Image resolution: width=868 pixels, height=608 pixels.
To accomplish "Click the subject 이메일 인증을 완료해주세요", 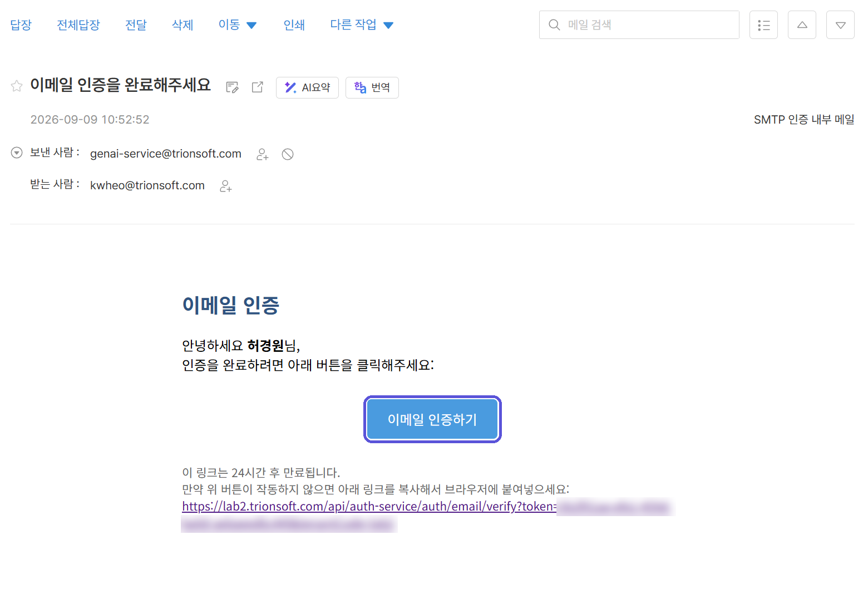I will click(121, 85).
